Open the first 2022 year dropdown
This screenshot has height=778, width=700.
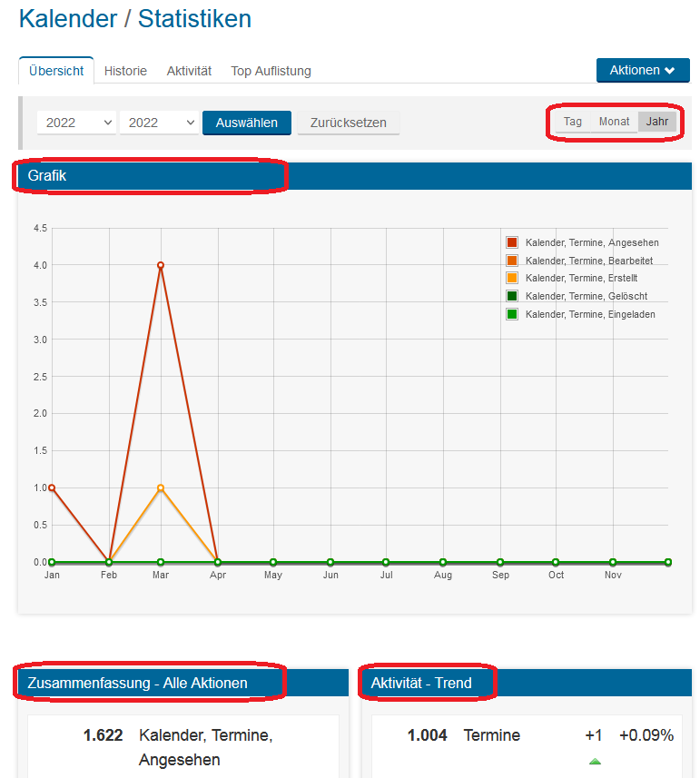point(77,123)
